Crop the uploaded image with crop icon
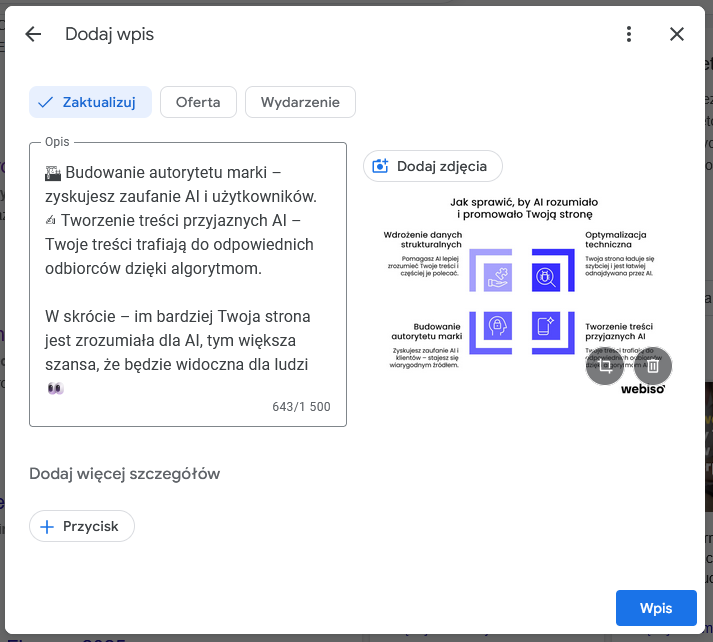Viewport: 713px width, 642px height. [605, 366]
